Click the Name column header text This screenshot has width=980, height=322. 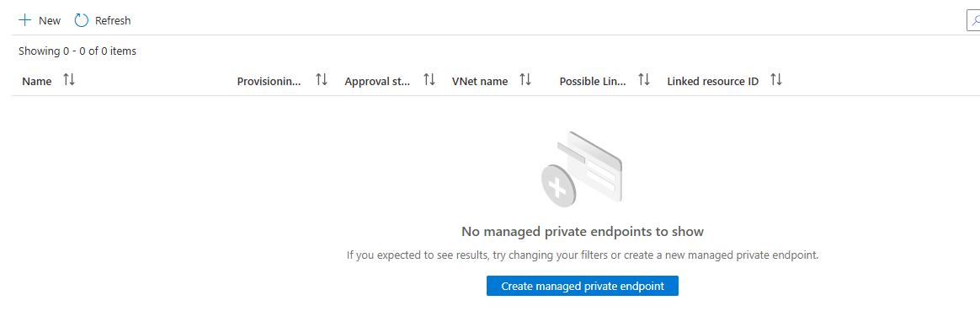point(37,81)
